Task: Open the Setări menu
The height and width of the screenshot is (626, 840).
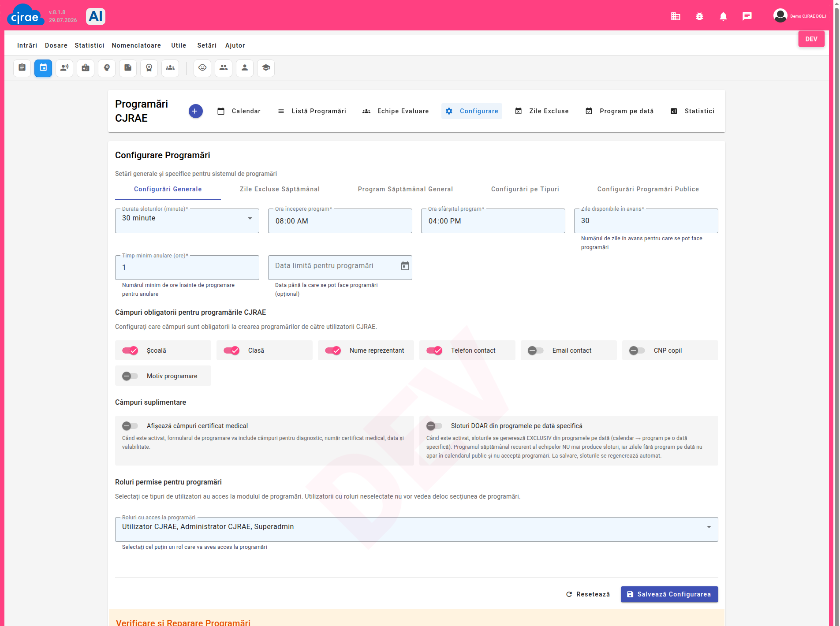Action: pos(207,45)
